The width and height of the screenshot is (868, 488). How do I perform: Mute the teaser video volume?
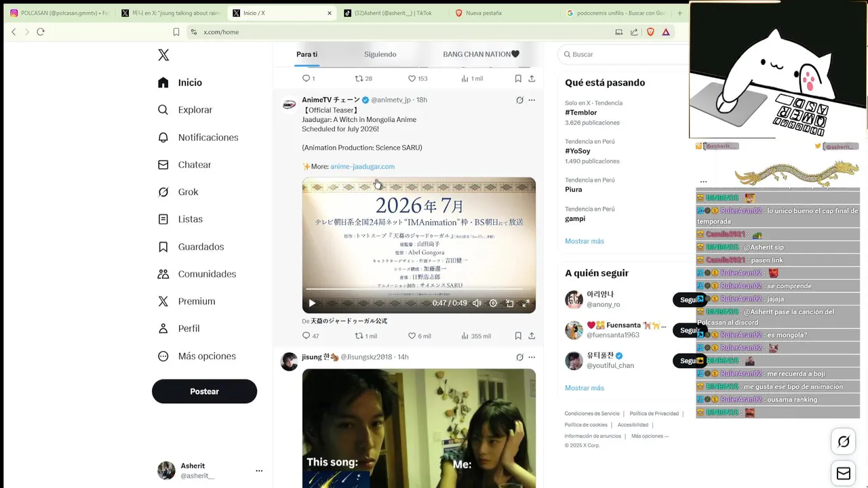477,304
